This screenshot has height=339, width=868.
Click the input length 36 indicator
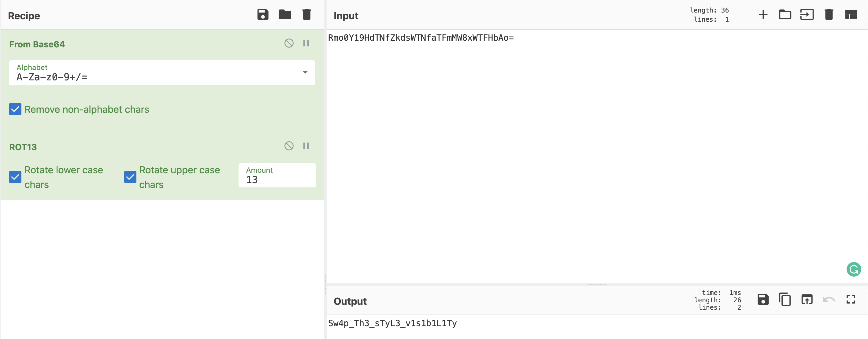point(709,10)
